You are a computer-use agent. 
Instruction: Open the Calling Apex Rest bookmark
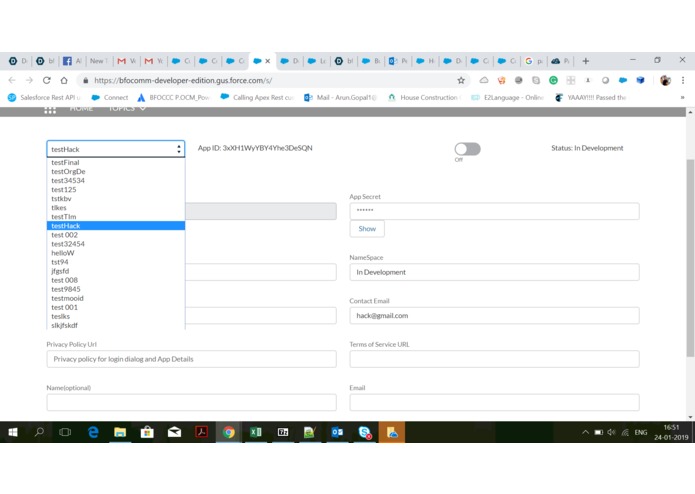tap(257, 97)
